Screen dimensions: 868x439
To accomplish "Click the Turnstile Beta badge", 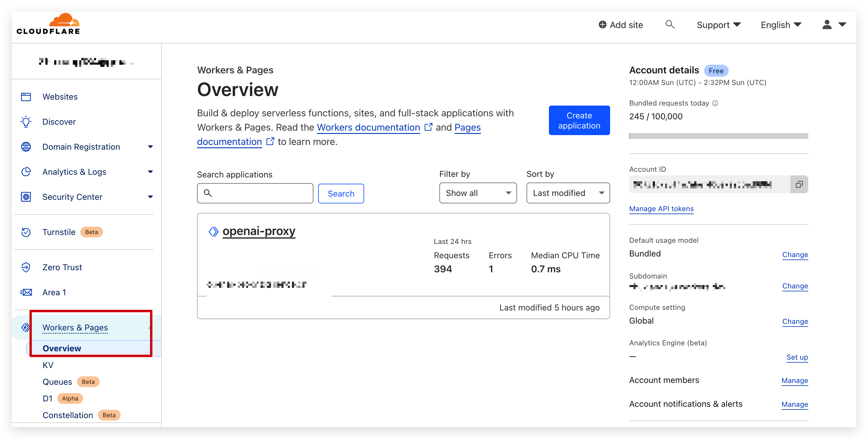I will tap(91, 232).
